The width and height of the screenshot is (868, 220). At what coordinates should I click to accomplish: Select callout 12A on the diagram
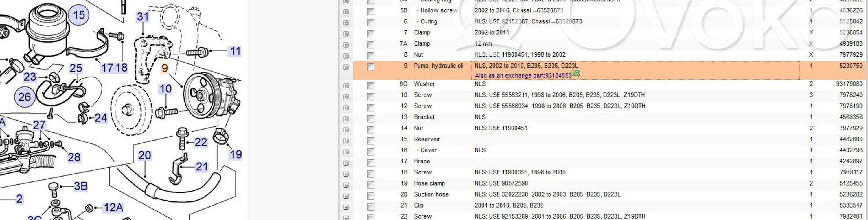click(113, 208)
